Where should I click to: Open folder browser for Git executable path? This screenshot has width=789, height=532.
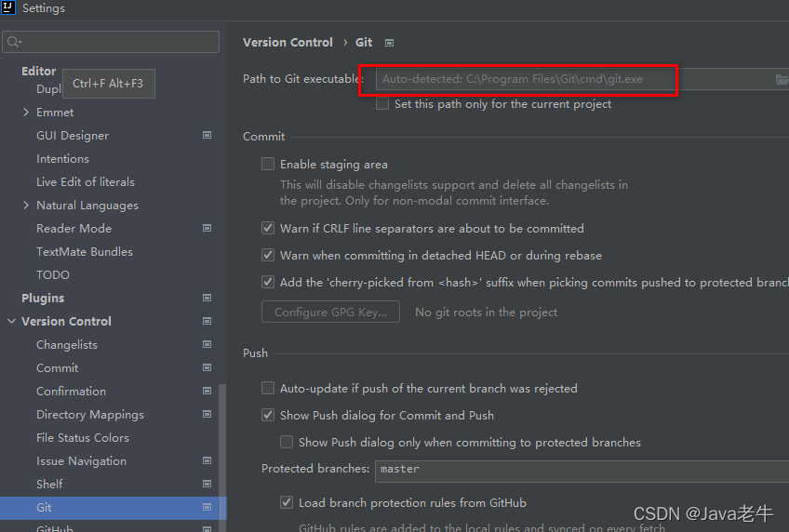(782, 79)
